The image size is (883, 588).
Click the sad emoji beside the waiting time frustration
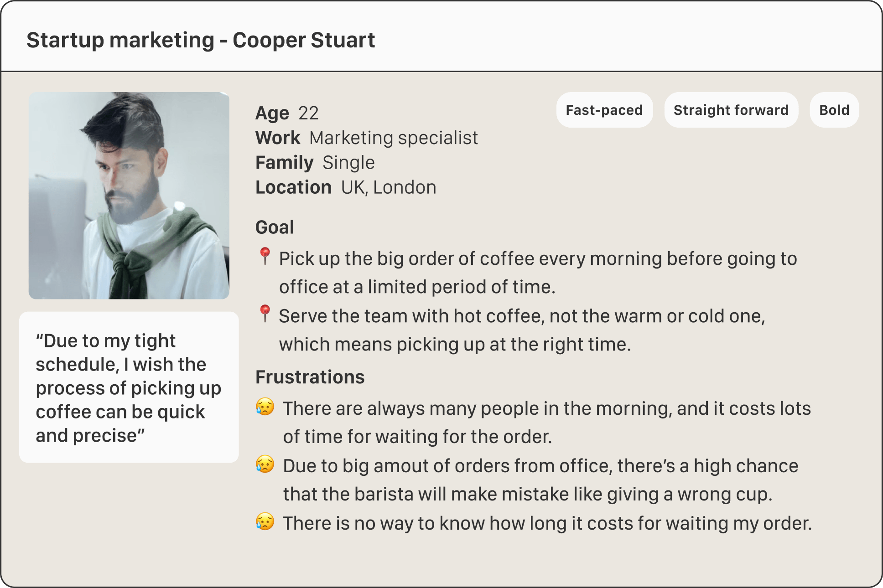click(x=265, y=521)
